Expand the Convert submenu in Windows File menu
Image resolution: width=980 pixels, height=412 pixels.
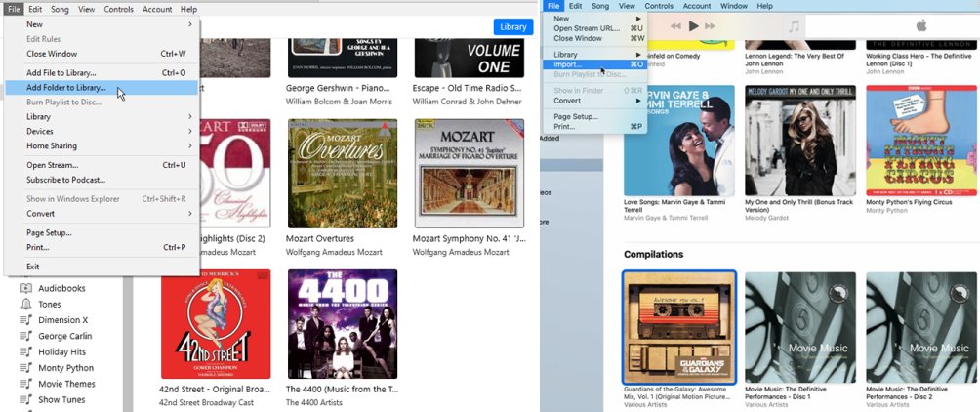[190, 213]
